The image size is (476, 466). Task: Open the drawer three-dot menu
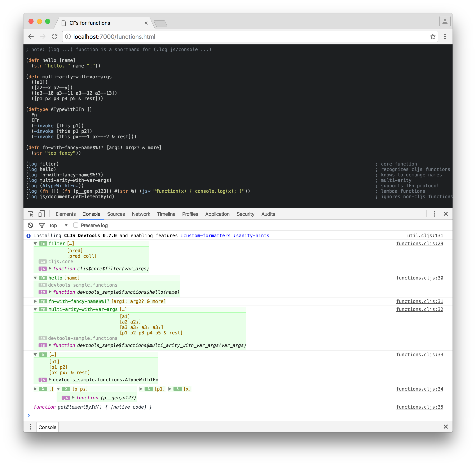[30, 427]
